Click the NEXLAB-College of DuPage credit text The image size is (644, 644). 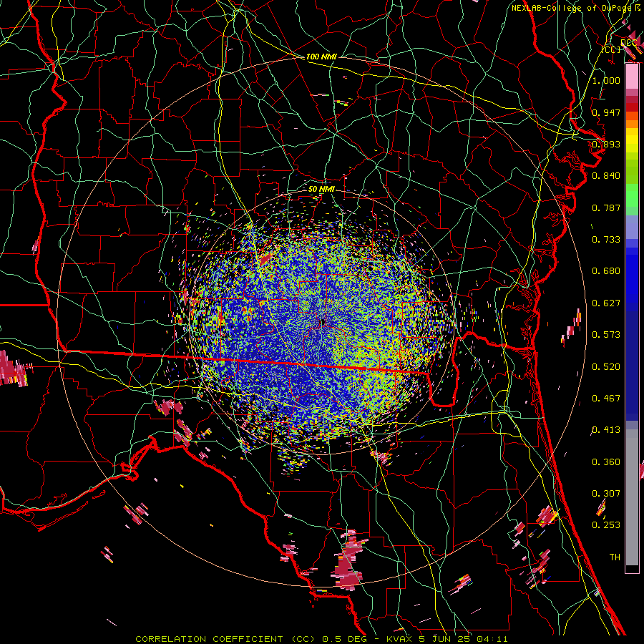click(x=572, y=8)
